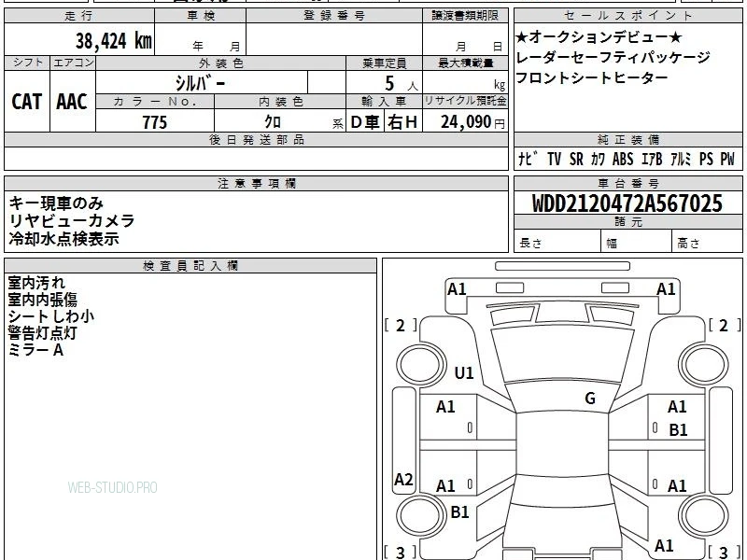Click the 警告灯点灯 inspector note
This screenshot has width=747, height=560.
42,333
